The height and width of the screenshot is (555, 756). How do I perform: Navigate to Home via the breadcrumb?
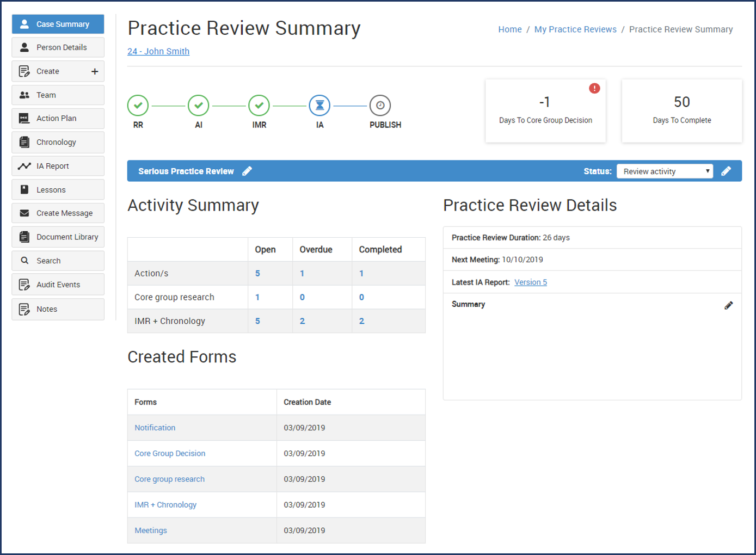509,29
